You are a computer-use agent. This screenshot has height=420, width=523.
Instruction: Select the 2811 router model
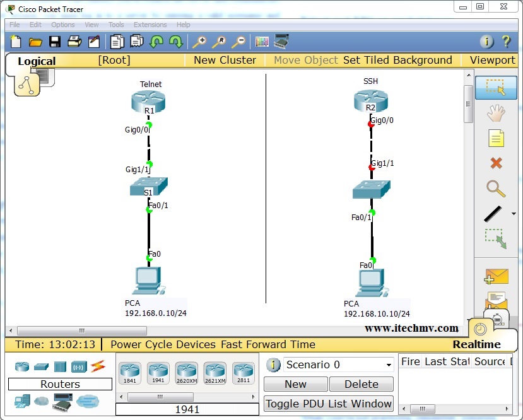point(244,373)
